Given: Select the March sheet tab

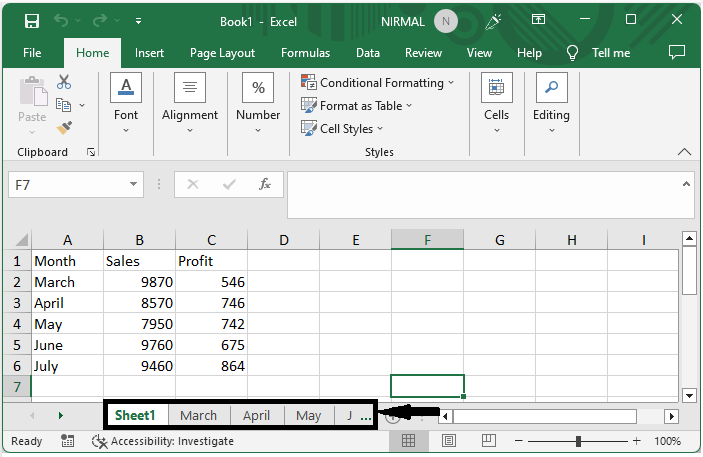Looking at the screenshot, I should point(198,415).
